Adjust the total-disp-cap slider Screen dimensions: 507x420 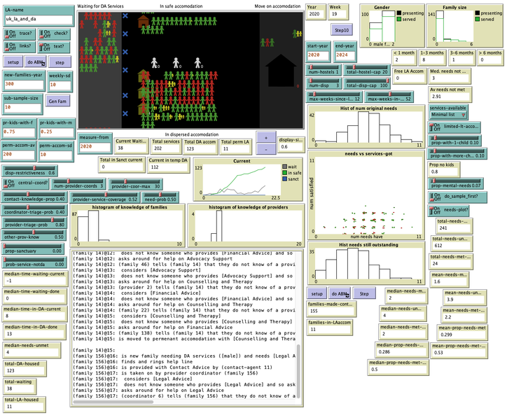click(x=367, y=83)
